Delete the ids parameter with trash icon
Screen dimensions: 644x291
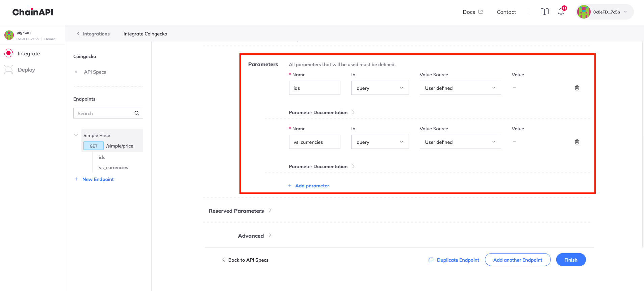(577, 88)
